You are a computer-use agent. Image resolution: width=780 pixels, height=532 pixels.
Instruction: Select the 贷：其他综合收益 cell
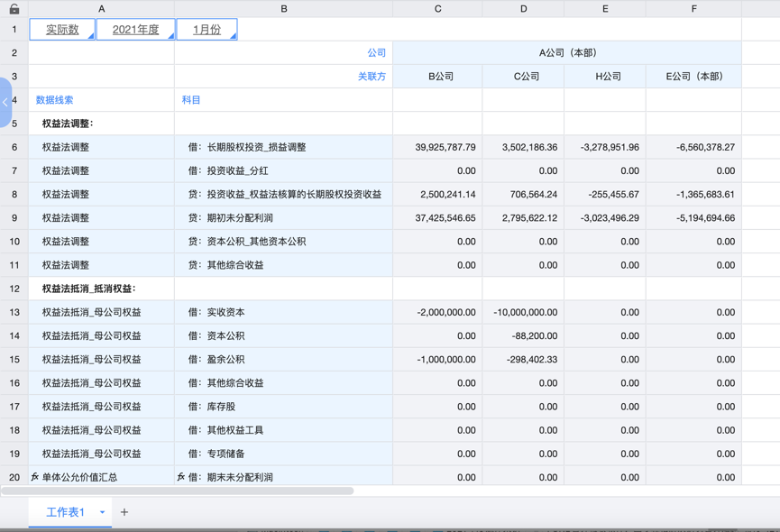pos(283,265)
